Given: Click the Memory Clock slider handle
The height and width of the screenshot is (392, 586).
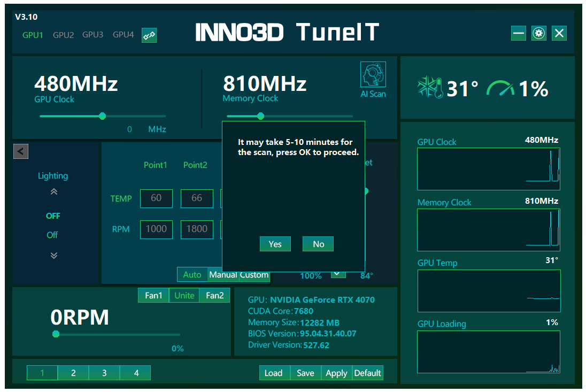Looking at the screenshot, I should click(x=261, y=116).
